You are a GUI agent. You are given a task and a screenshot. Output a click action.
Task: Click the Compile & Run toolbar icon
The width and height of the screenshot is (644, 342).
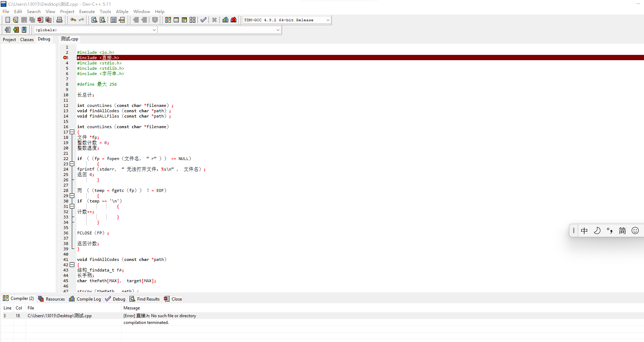184,20
